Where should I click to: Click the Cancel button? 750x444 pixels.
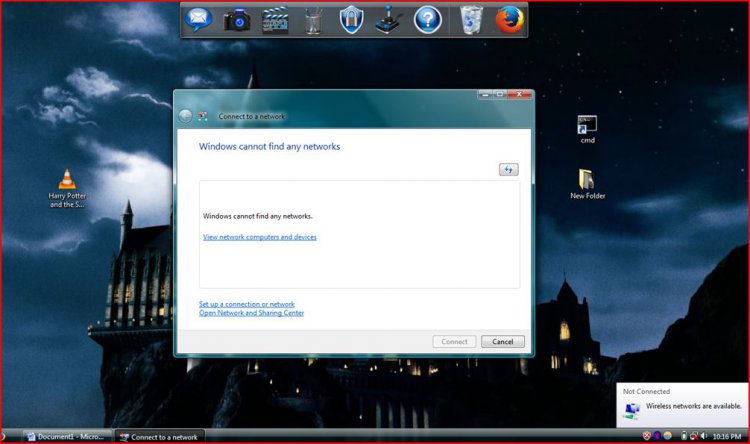click(503, 342)
